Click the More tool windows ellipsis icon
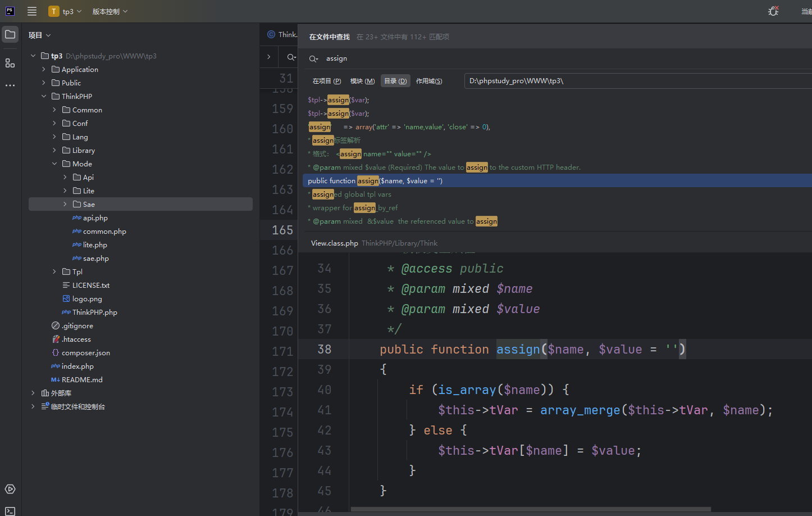This screenshot has width=812, height=516. click(10, 85)
